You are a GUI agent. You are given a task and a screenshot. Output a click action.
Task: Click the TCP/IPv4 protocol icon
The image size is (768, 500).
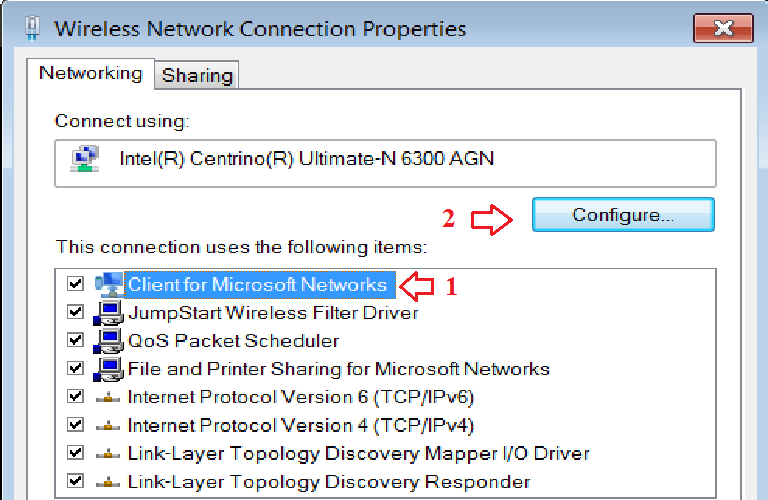coord(109,425)
